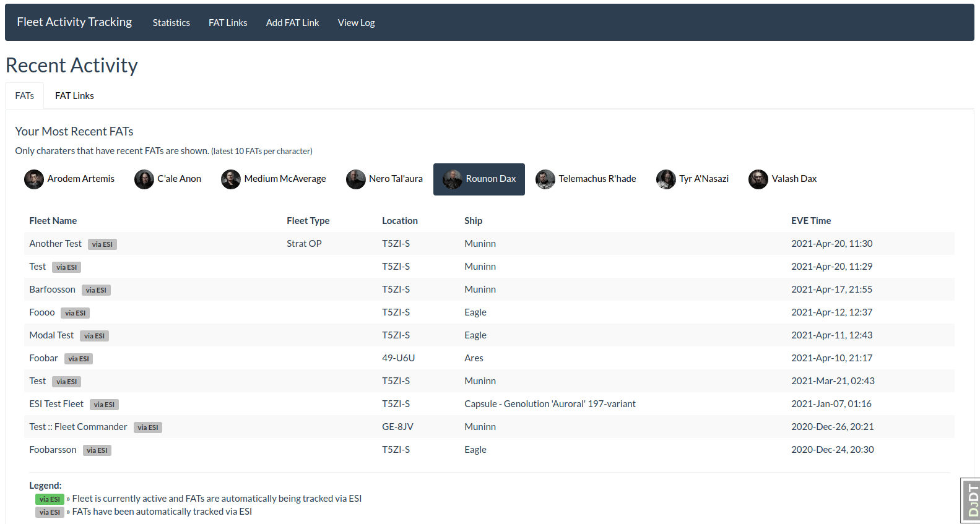This screenshot has height=524, width=980.
Task: Click via ESI badge on Barfoosson row
Action: click(x=96, y=290)
